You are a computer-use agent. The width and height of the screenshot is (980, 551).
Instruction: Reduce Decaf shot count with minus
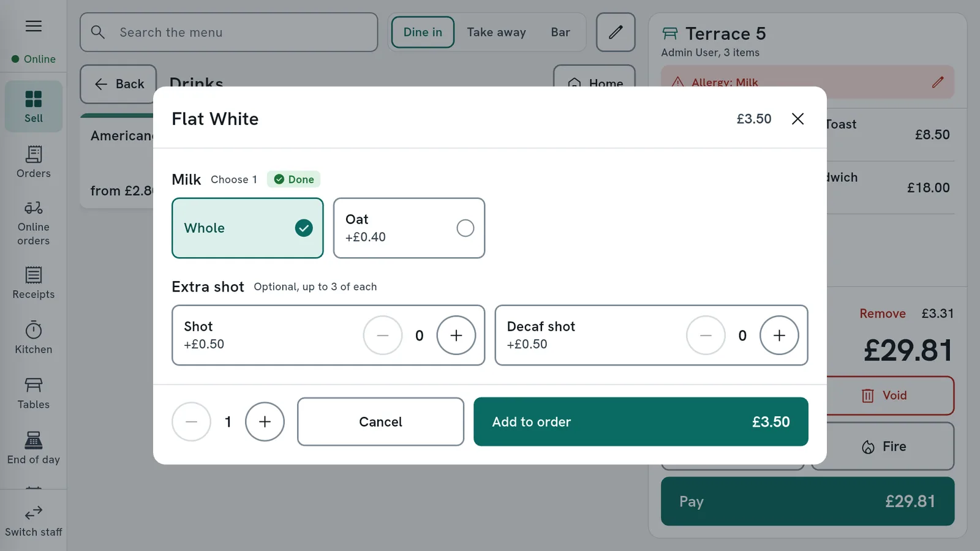tap(706, 335)
